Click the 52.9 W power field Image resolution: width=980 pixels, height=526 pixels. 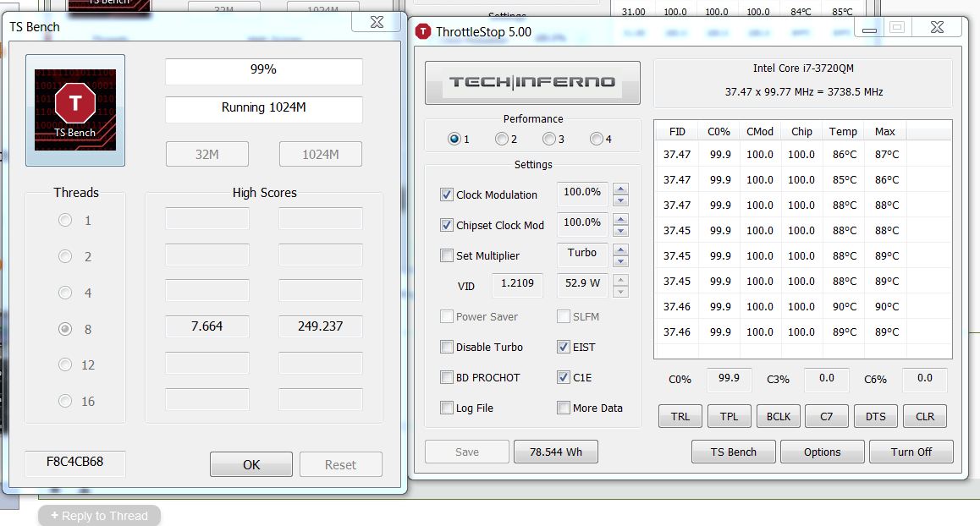point(582,286)
